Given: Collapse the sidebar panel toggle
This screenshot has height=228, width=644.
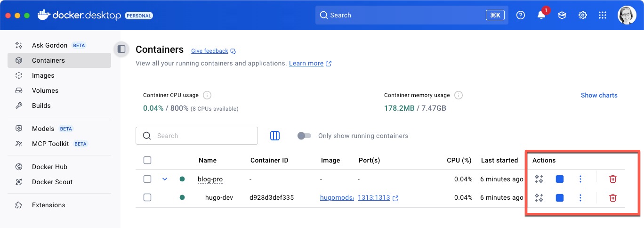Looking at the screenshot, I should (x=121, y=49).
